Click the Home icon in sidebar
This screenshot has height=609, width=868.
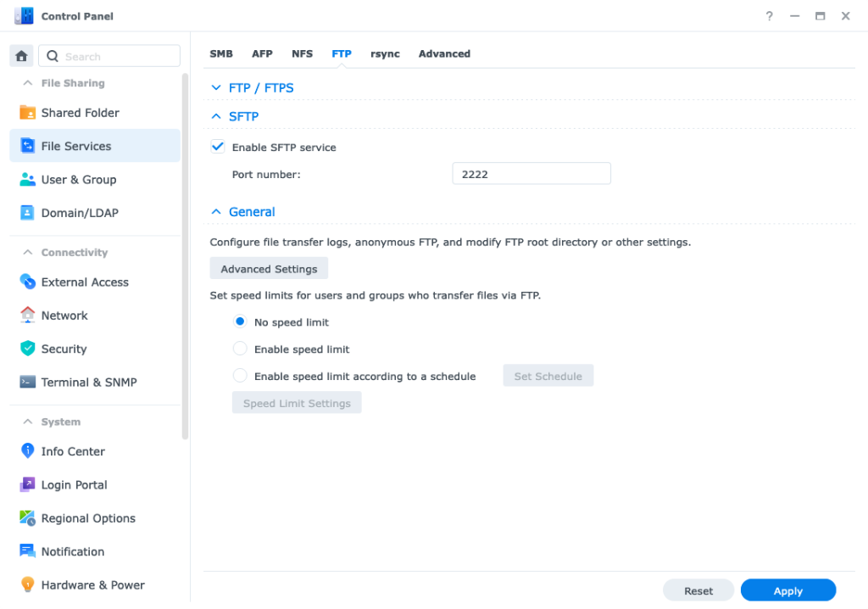tap(22, 56)
